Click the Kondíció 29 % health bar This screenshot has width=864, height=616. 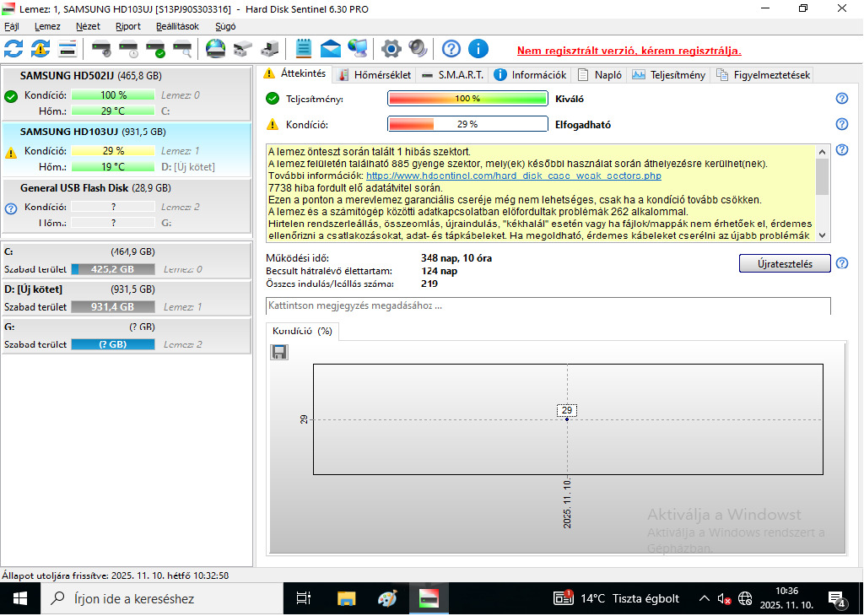point(467,124)
